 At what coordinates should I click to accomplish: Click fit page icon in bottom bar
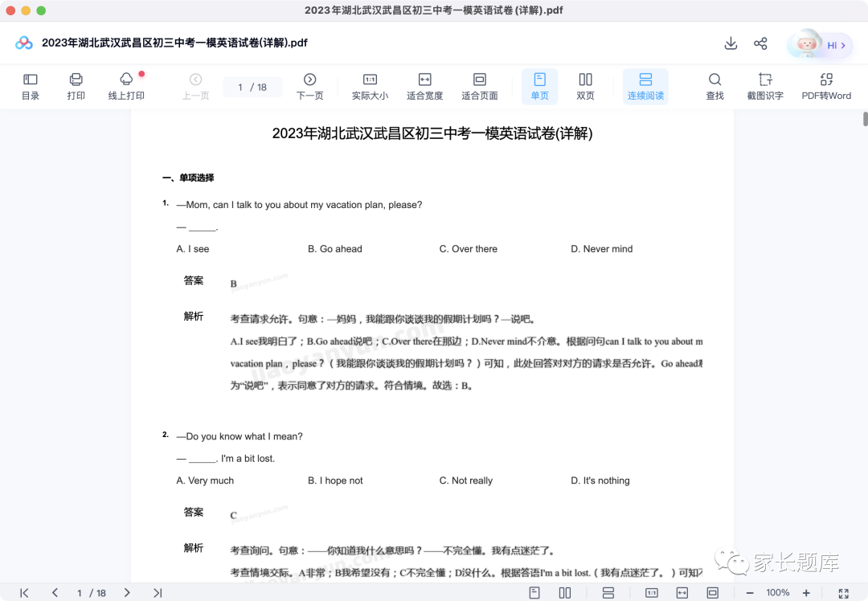[712, 593]
